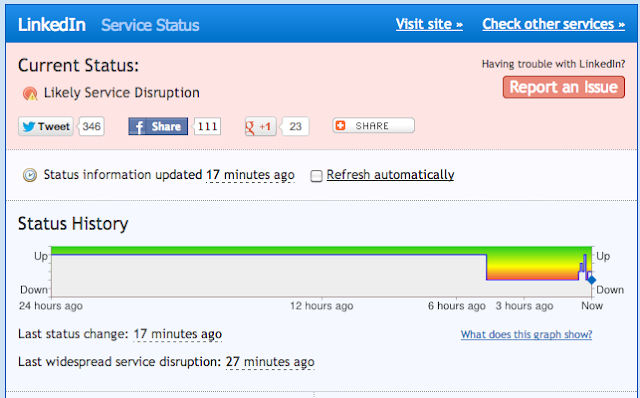Click the 27 minutes ago disruption timestamp
The height and width of the screenshot is (398, 640).
(x=270, y=362)
